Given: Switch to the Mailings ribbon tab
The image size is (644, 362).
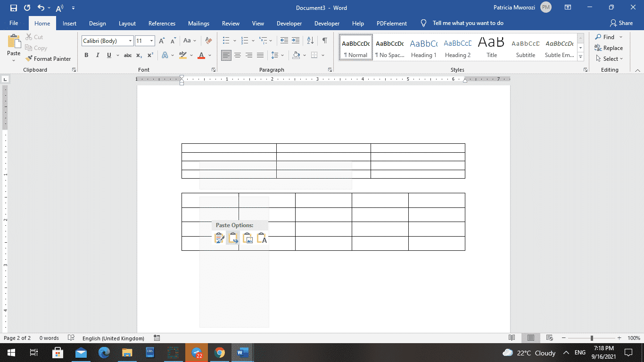Looking at the screenshot, I should [198, 23].
